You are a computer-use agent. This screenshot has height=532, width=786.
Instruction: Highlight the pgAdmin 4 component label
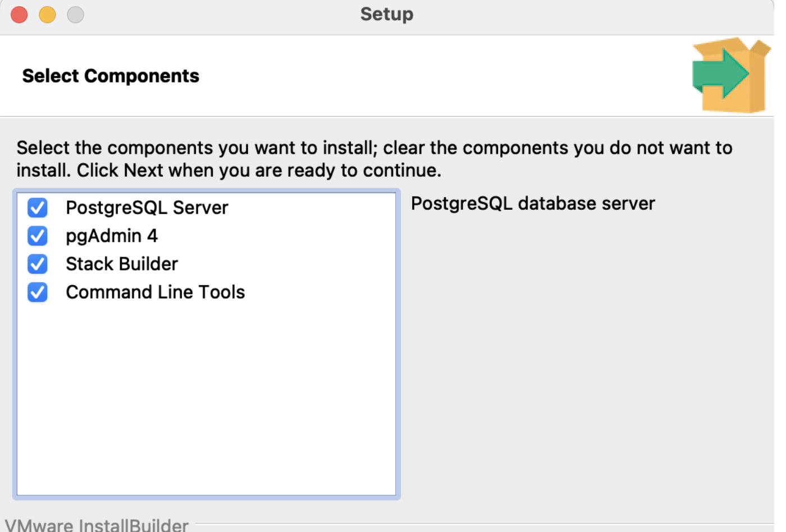[111, 236]
